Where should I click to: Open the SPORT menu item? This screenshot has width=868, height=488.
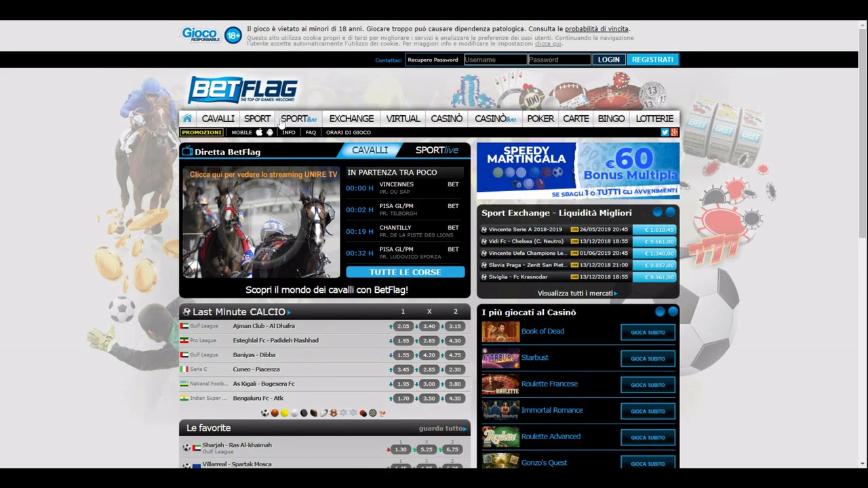click(x=257, y=119)
